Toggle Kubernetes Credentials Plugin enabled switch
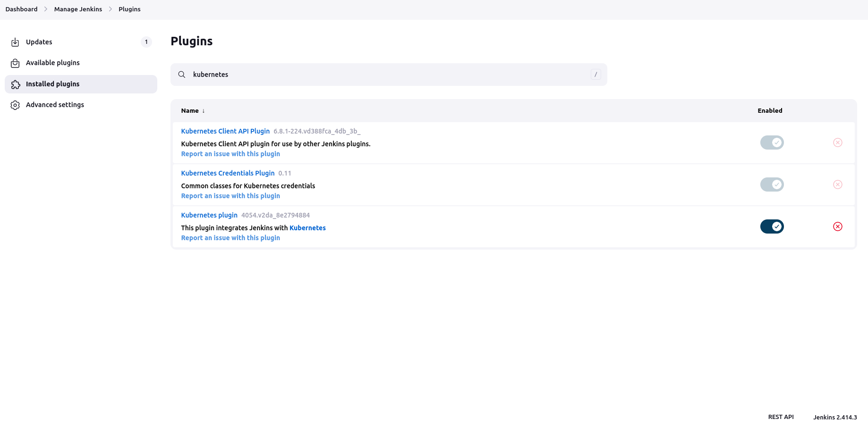Image resolution: width=868 pixels, height=427 pixels. (x=772, y=184)
